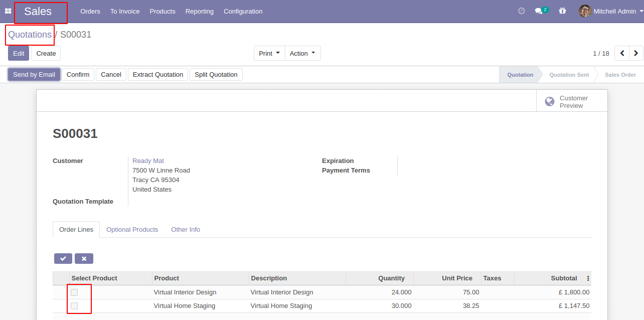Tick checkbox for Virtual Home Staging
Viewport: 644px width, 320px height.
[74, 306]
